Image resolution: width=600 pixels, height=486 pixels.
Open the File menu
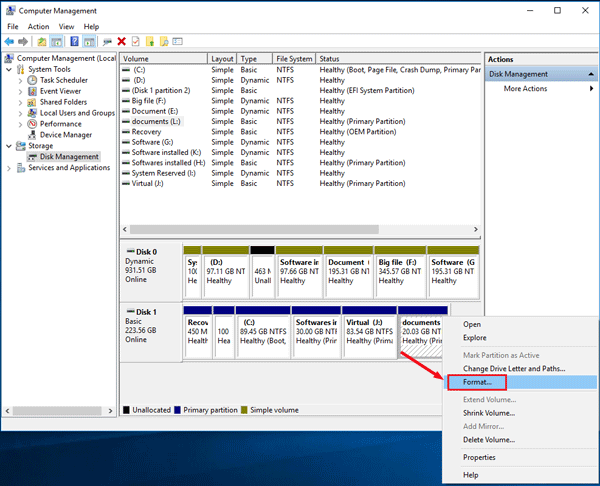(x=13, y=26)
